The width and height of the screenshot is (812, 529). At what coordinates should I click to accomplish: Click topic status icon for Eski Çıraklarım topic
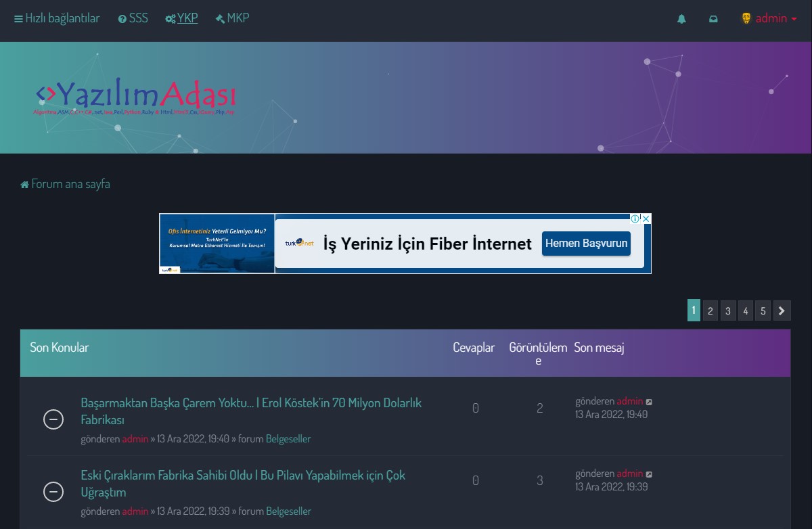pyautogui.click(x=53, y=492)
